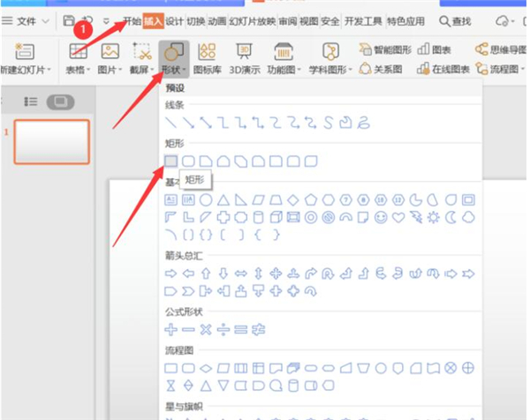Switch to the 设计 design tab
530x420 pixels.
[x=175, y=20]
